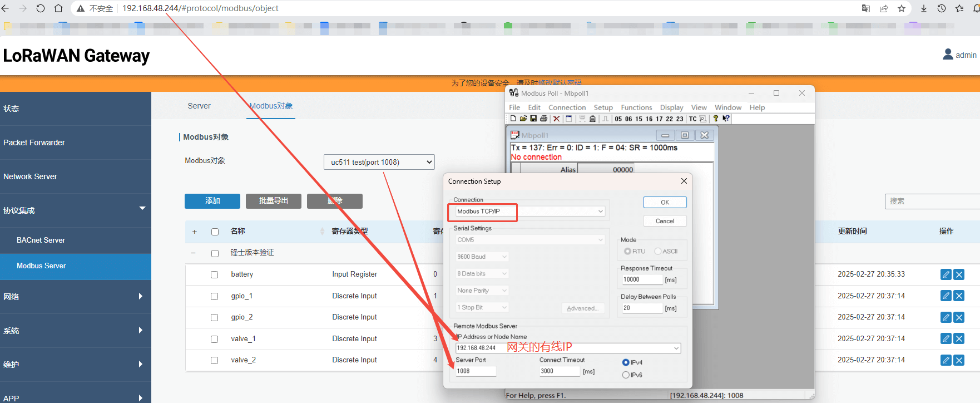980x403 pixels.
Task: Open the uc511 test Modbus object dropdown
Action: click(379, 162)
